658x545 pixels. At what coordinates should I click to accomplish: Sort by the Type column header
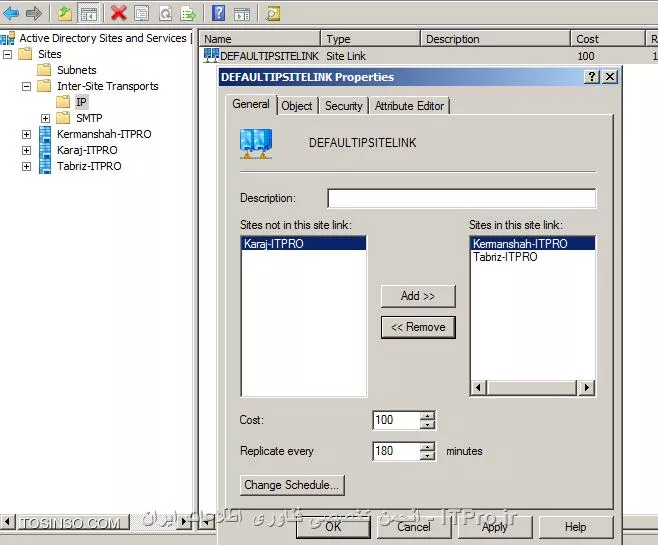pos(371,39)
